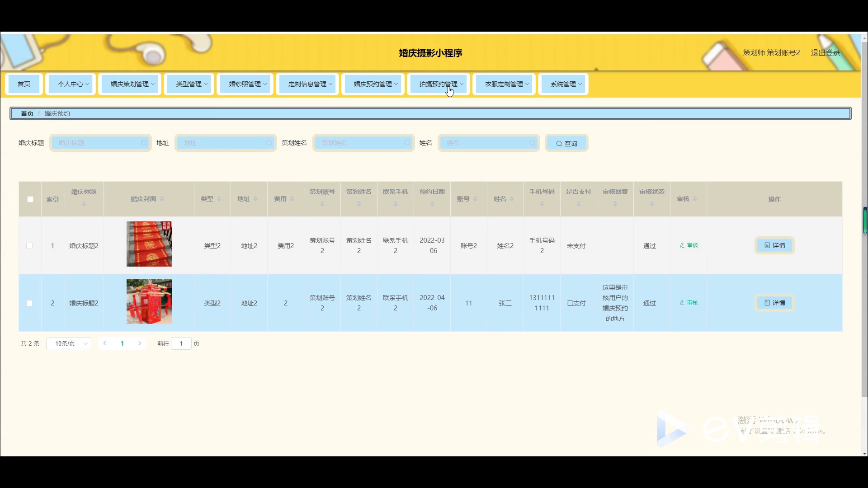868x488 pixels.
Task: Expand 系统管理 menu
Action: point(563,84)
